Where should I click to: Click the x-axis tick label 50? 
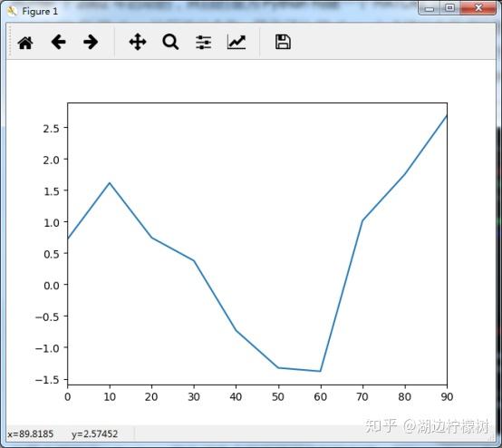coord(278,397)
